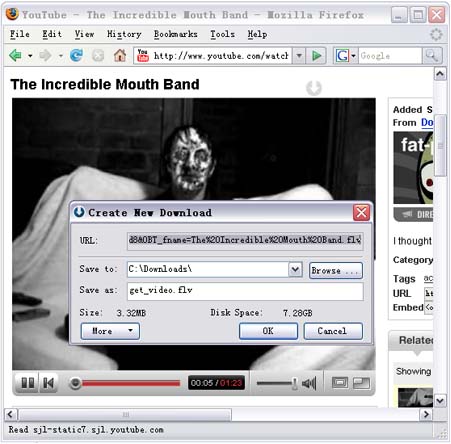This screenshot has width=451, height=444.
Task: Open the Bookmarks menu
Action: pyautogui.click(x=176, y=34)
